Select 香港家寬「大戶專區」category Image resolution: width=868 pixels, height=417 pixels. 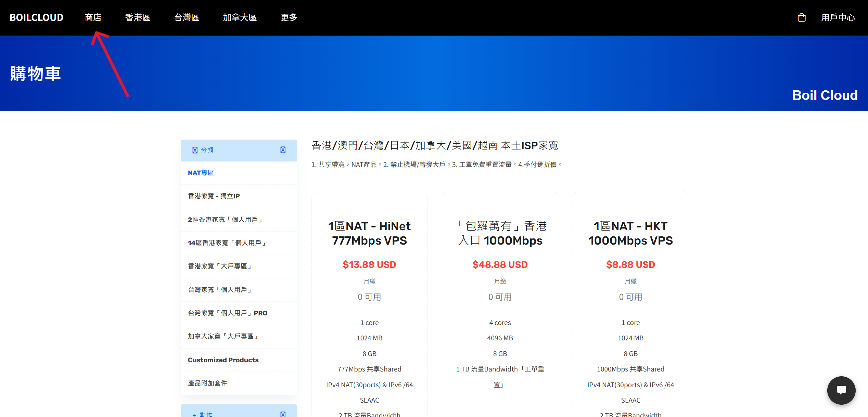(239, 266)
